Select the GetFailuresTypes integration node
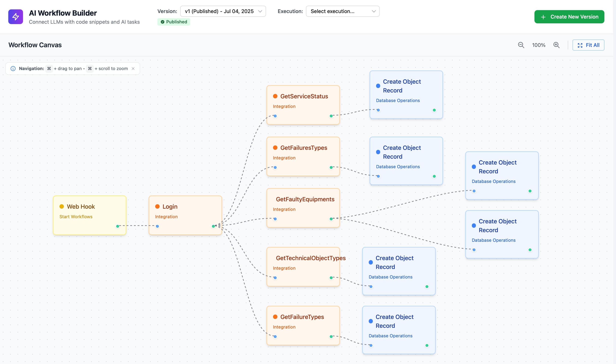Viewport: 616px width, 364px height. (x=303, y=156)
